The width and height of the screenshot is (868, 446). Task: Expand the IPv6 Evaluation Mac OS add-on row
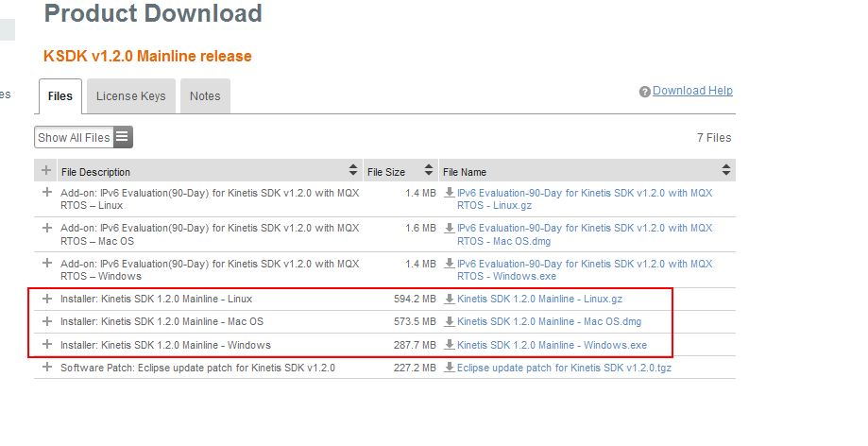(47, 228)
